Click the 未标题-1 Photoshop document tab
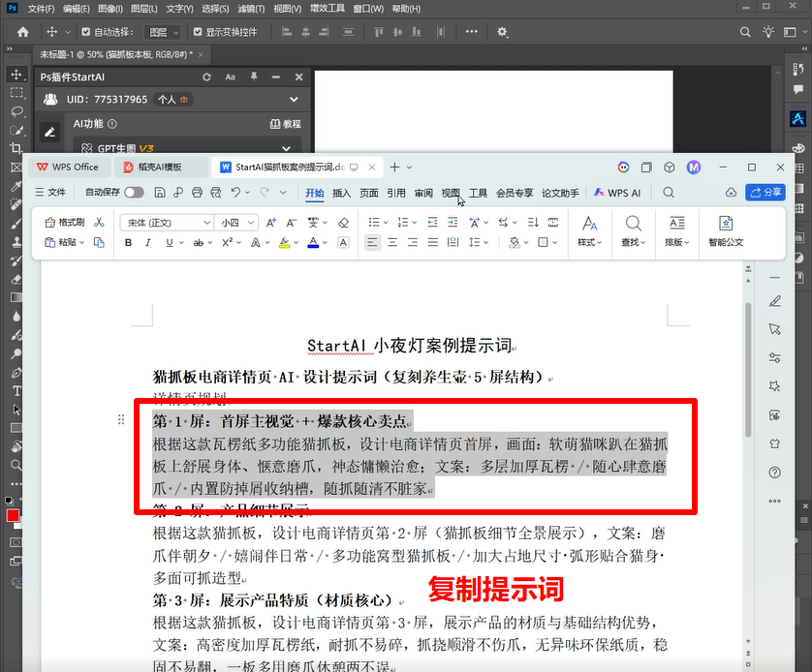 pos(117,54)
